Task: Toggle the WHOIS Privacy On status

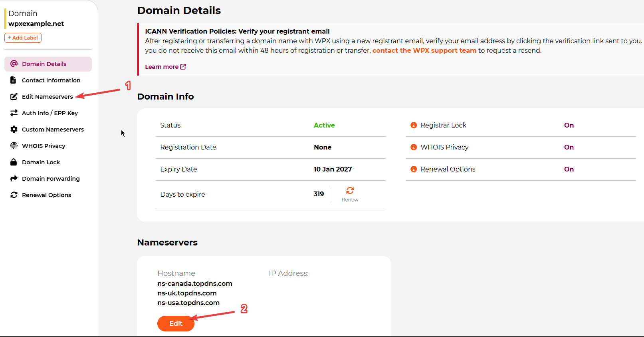Action: pyautogui.click(x=569, y=148)
